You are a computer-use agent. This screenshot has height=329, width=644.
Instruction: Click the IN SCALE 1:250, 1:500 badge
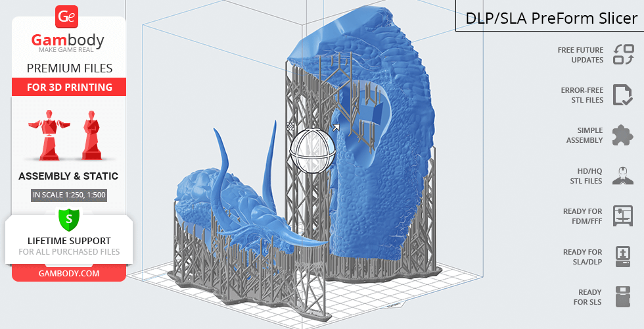coord(68,195)
